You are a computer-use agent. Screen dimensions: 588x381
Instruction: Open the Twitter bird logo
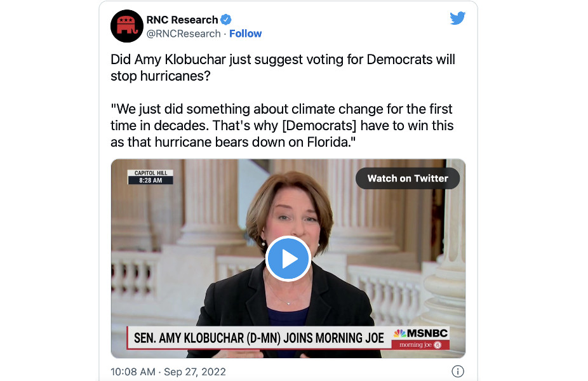457,18
